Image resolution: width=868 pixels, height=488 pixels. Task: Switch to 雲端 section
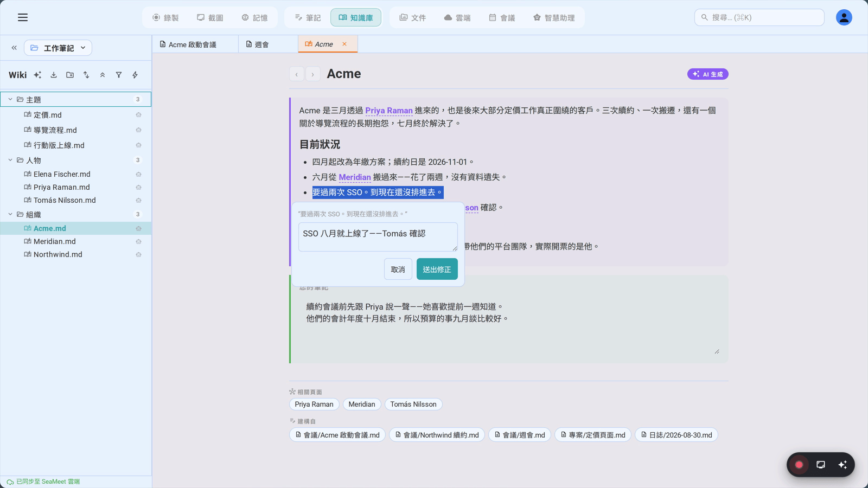point(457,17)
